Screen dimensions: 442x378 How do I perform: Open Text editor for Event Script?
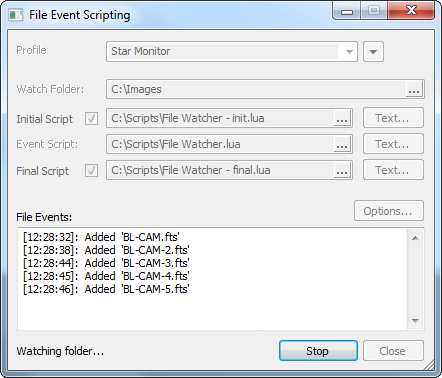click(393, 144)
